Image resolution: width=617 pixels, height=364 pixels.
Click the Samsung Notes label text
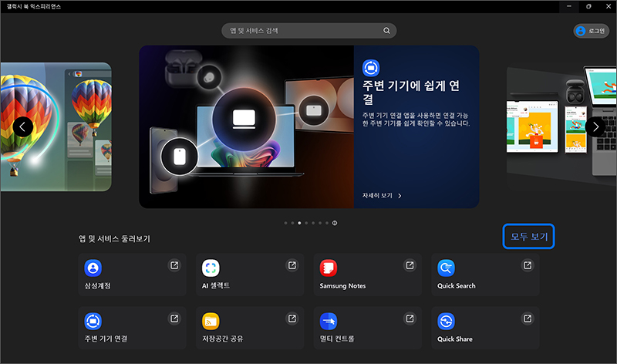[342, 285]
